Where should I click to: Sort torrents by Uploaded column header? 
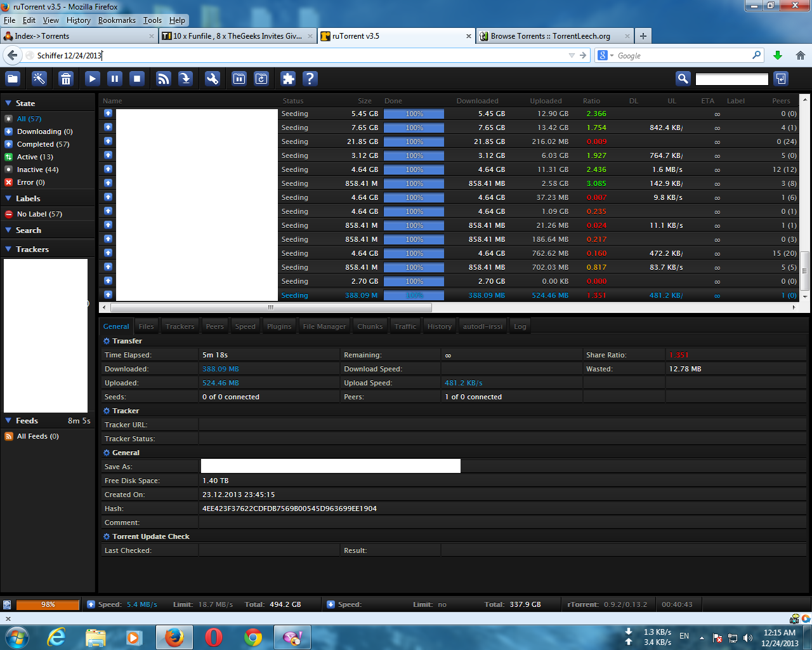pyautogui.click(x=546, y=101)
